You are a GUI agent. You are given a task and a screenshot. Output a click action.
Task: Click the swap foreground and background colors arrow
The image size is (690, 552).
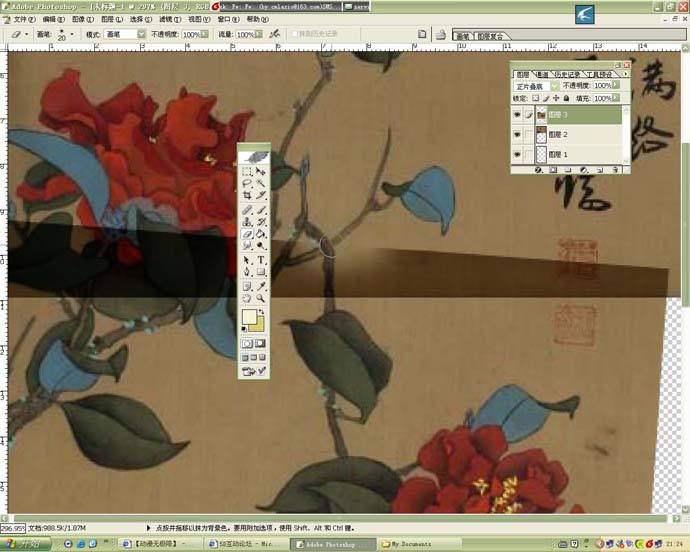pyautogui.click(x=261, y=312)
